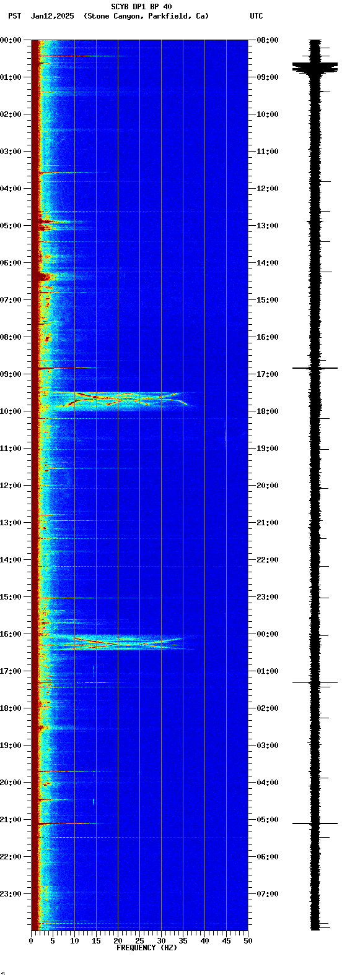The height and width of the screenshot is (980, 342).
Task: Click '12:00' on the left PST axis
Action: (11, 486)
